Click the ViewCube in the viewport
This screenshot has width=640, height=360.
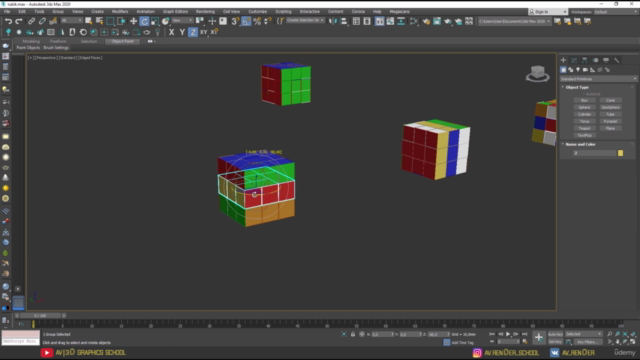click(538, 73)
